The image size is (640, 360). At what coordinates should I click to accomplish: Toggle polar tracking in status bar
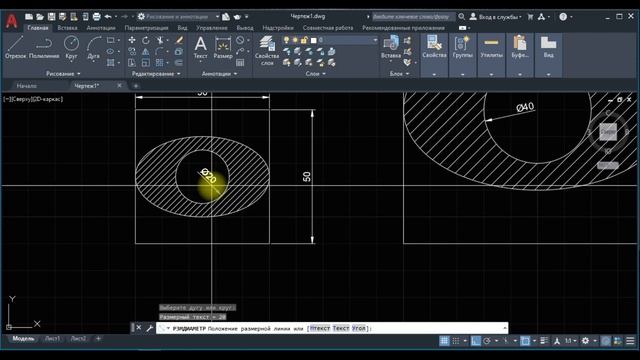point(487,341)
